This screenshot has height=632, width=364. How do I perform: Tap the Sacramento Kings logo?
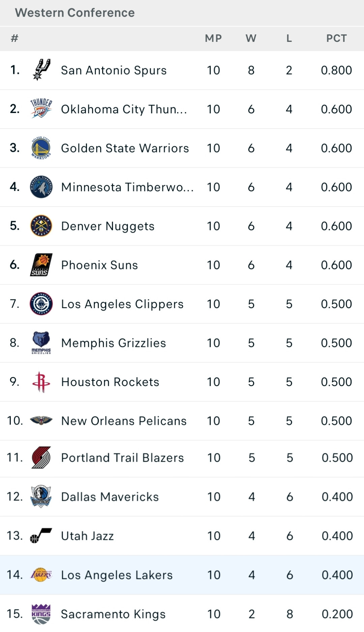(41, 614)
